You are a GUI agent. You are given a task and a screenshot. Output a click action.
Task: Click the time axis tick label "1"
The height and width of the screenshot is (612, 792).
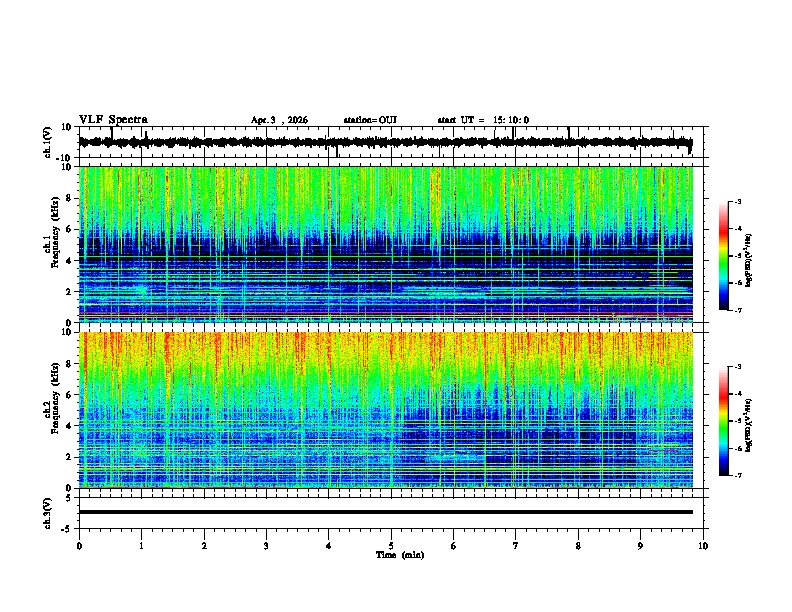tap(142, 546)
